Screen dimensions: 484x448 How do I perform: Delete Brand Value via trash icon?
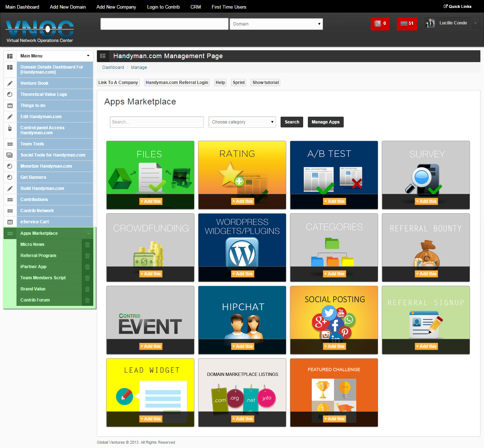click(87, 289)
